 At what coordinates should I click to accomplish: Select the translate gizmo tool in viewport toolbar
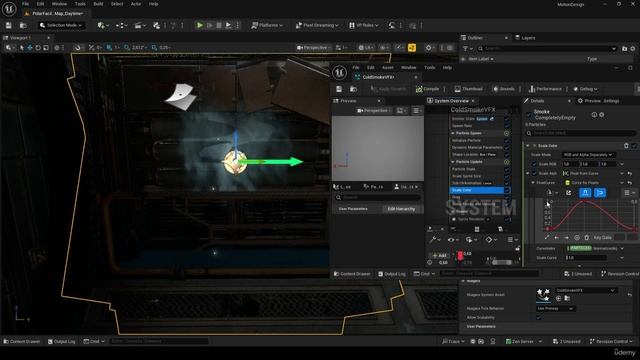[x=30, y=48]
